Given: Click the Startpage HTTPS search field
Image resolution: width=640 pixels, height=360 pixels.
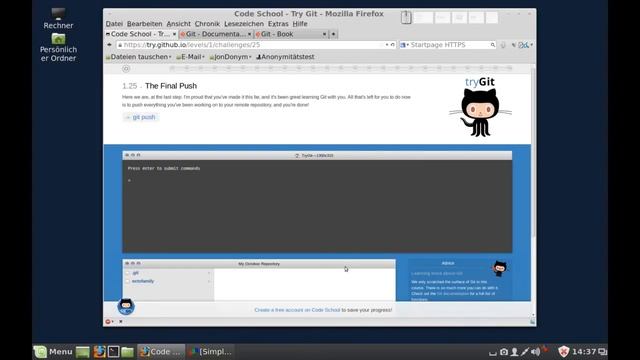Looking at the screenshot, I should 449,45.
